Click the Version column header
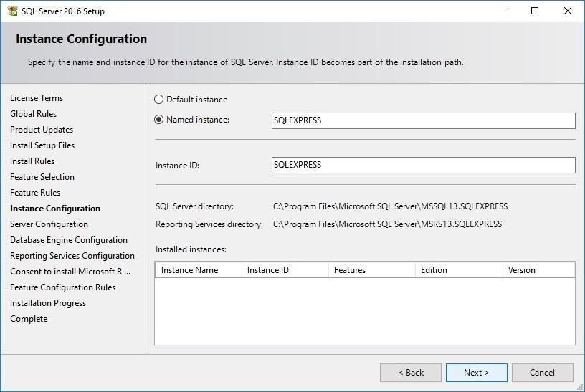This screenshot has width=585, height=392. 538,270
